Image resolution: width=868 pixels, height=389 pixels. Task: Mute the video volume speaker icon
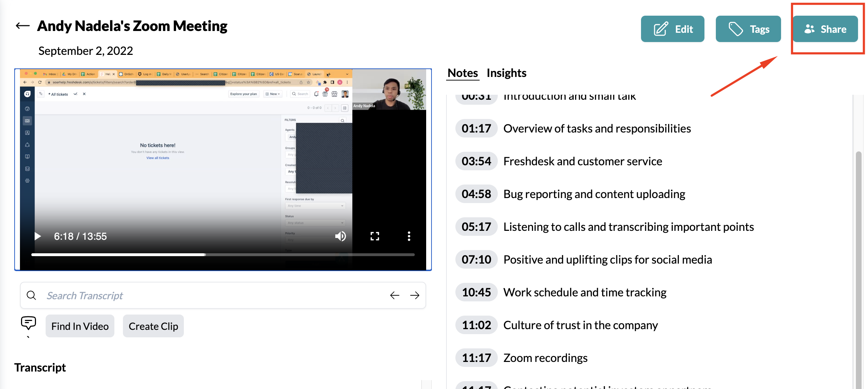click(x=340, y=236)
